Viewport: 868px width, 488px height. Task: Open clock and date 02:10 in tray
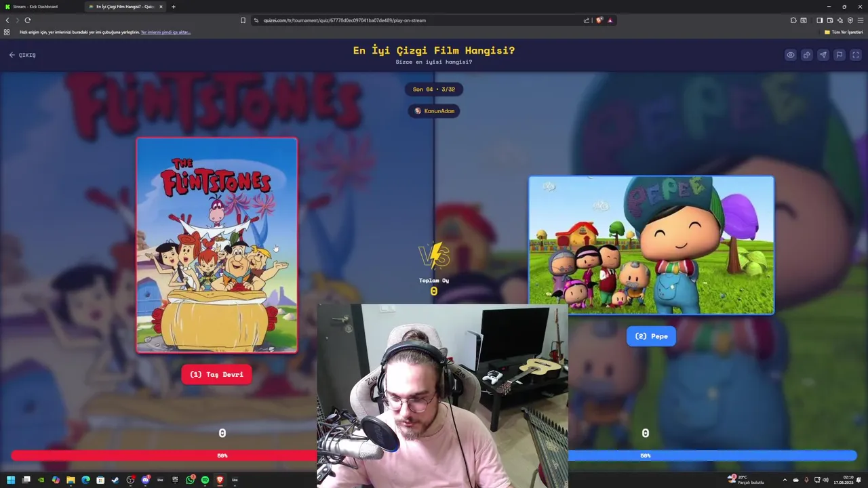coord(845,480)
